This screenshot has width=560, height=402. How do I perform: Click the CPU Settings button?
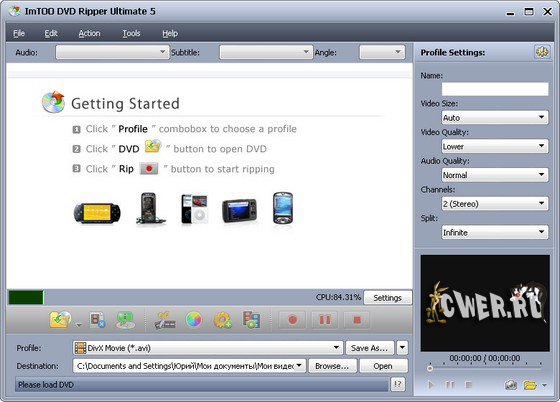click(388, 297)
